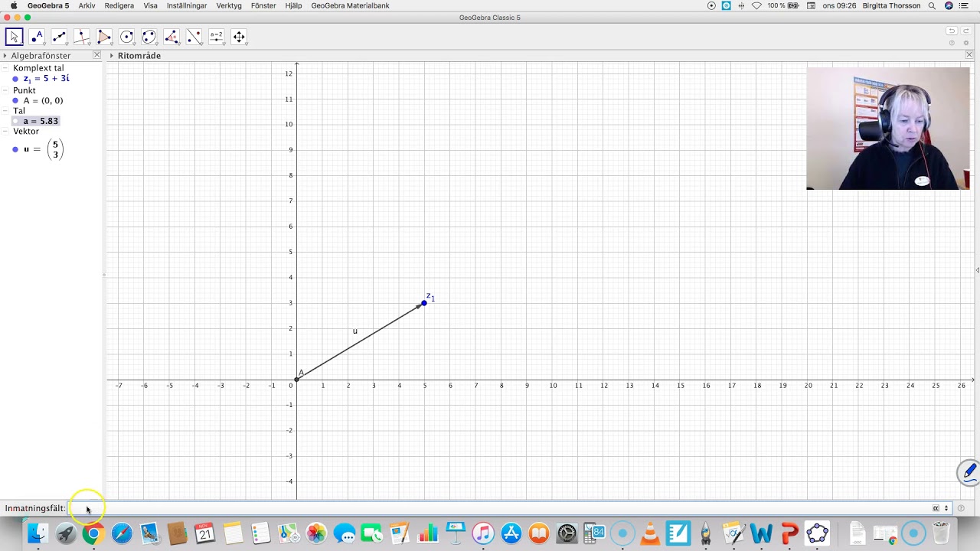
Task: Select the Point tool
Action: [x=37, y=37]
